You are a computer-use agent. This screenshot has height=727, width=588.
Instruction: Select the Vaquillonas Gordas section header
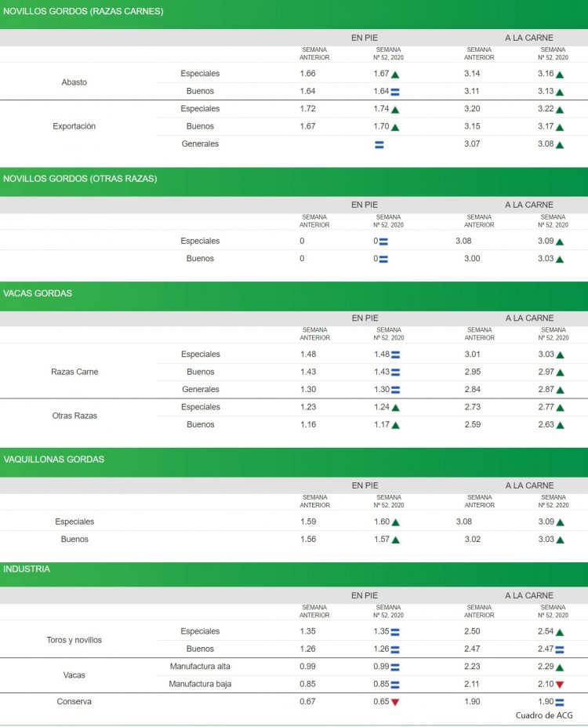(54, 460)
